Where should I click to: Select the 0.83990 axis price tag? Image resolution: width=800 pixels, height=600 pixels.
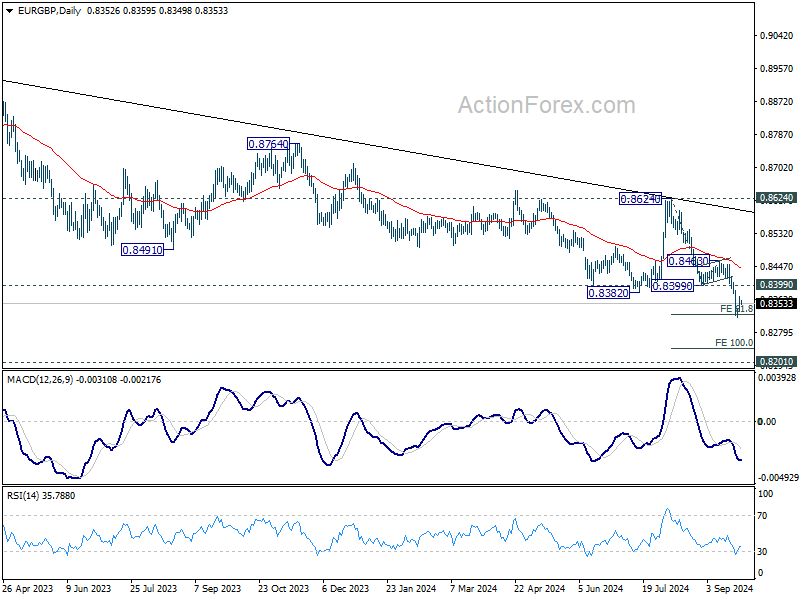pos(777,285)
